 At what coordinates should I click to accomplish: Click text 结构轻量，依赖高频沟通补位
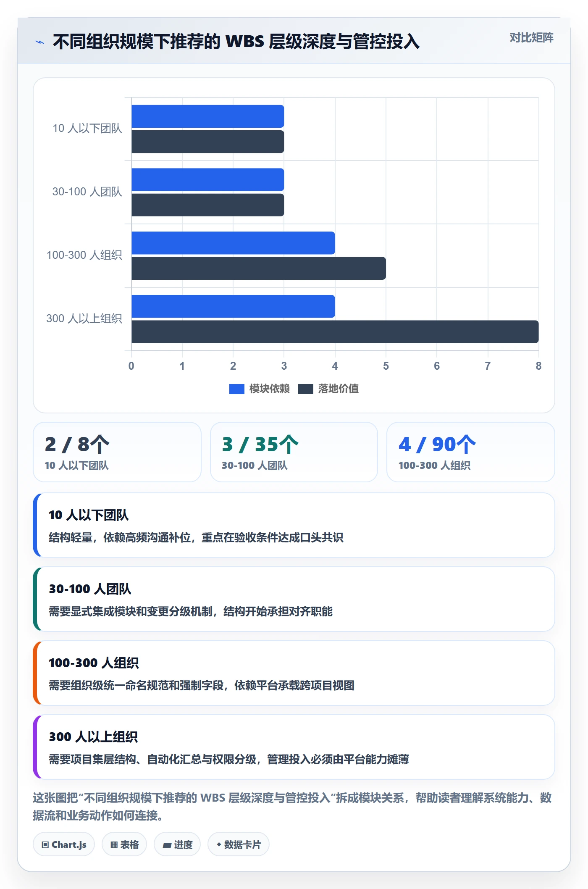(x=120, y=538)
